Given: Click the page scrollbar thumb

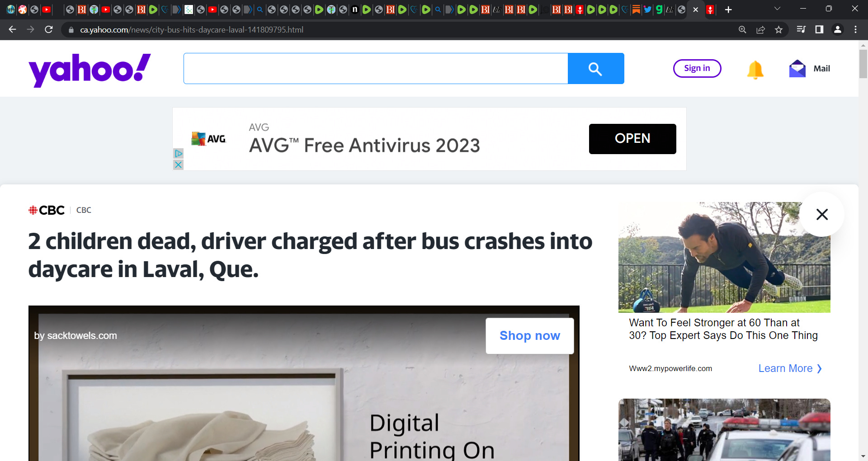Looking at the screenshot, I should (x=863, y=64).
